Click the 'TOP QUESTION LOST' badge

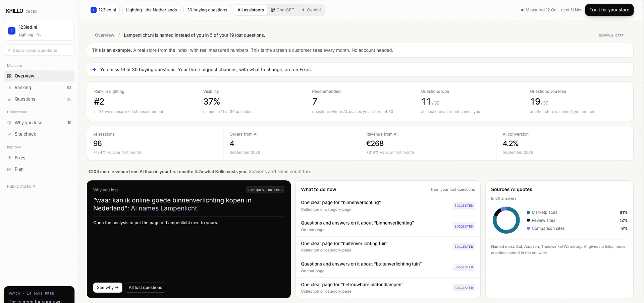tap(265, 190)
